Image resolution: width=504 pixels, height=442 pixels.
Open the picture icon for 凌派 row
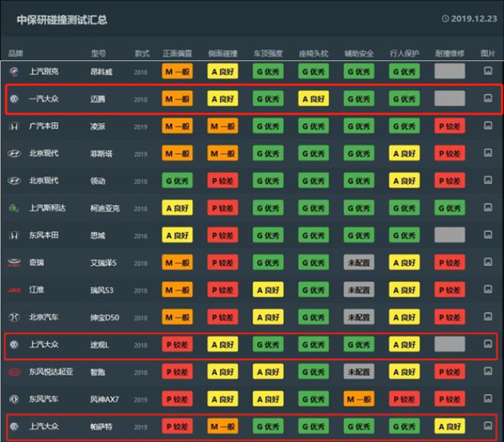[x=488, y=125]
